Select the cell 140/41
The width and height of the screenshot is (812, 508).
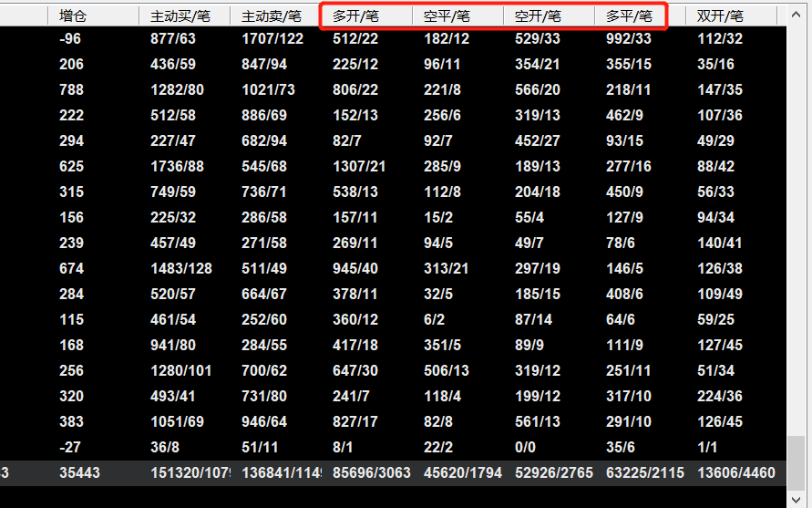(x=720, y=243)
